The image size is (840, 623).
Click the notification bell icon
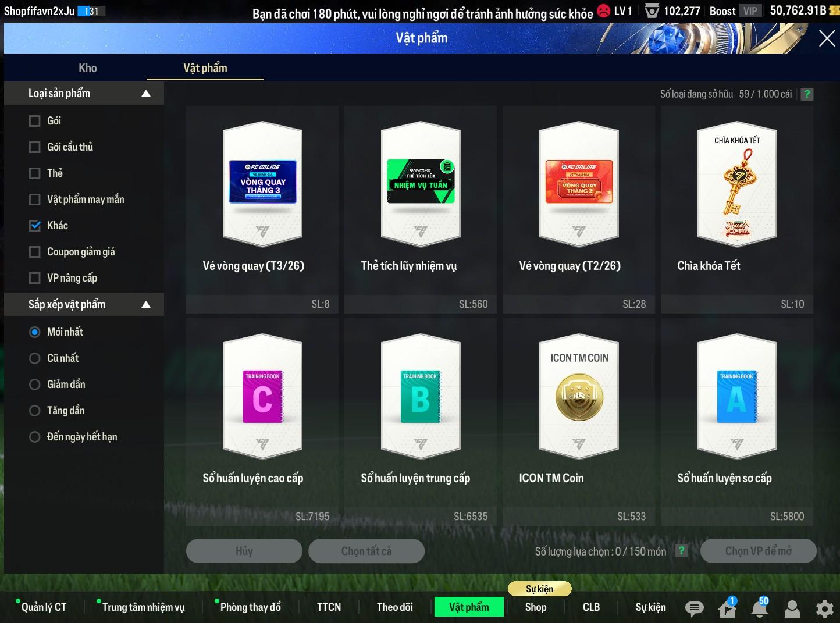759,608
